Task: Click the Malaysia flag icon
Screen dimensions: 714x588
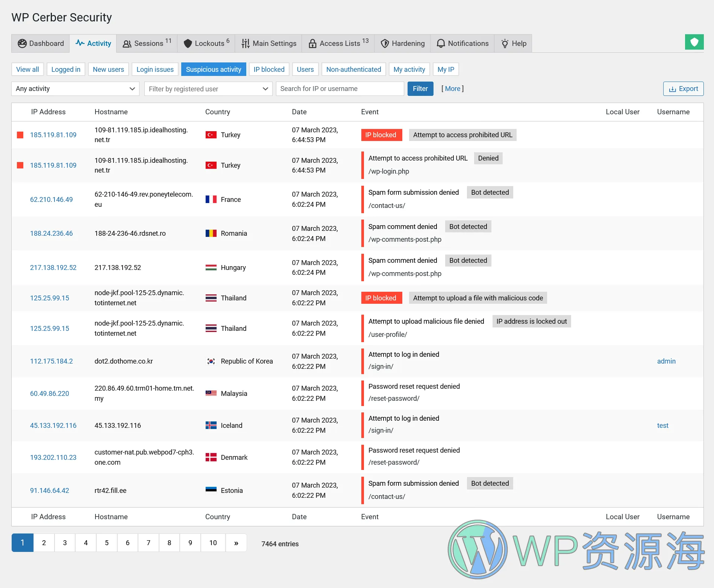Action: (x=211, y=393)
